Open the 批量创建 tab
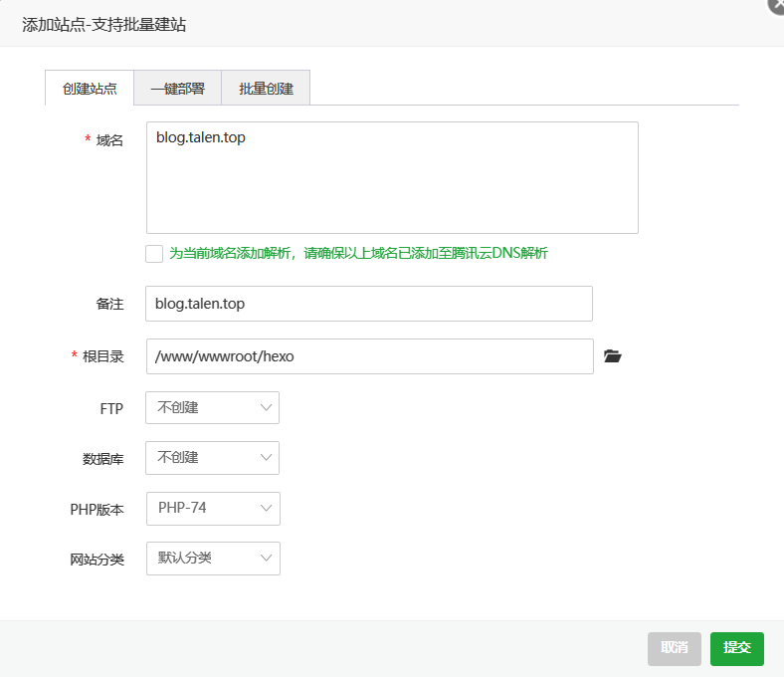This screenshot has width=784, height=677. coord(266,89)
